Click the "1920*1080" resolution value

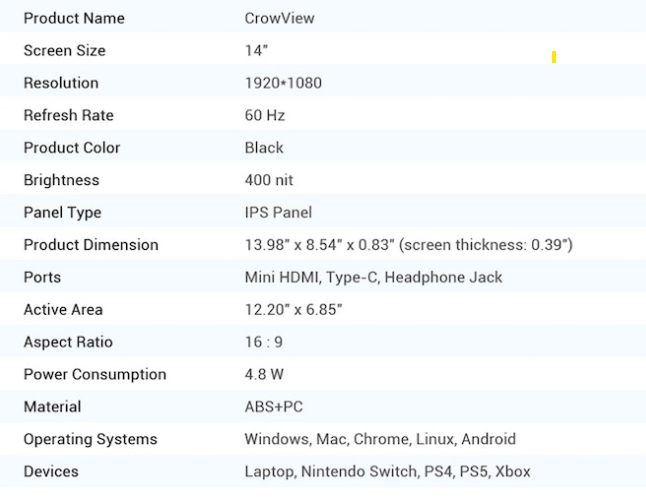(283, 83)
